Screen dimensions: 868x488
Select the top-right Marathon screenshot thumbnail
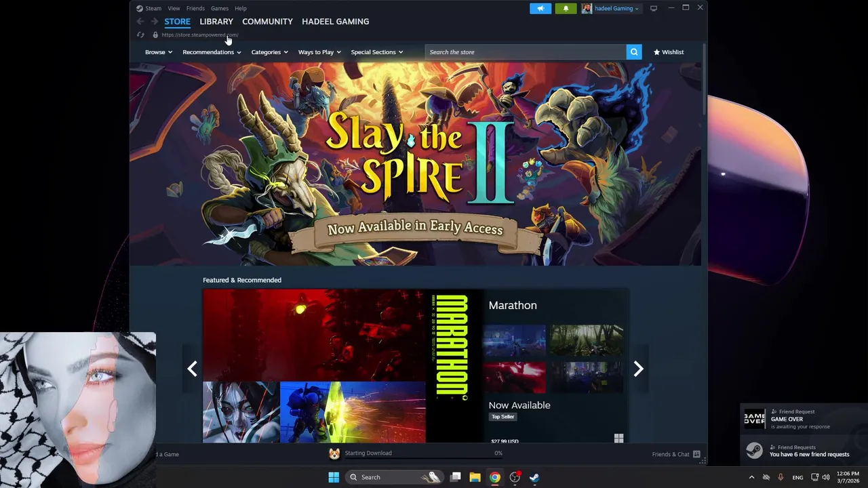click(x=587, y=340)
